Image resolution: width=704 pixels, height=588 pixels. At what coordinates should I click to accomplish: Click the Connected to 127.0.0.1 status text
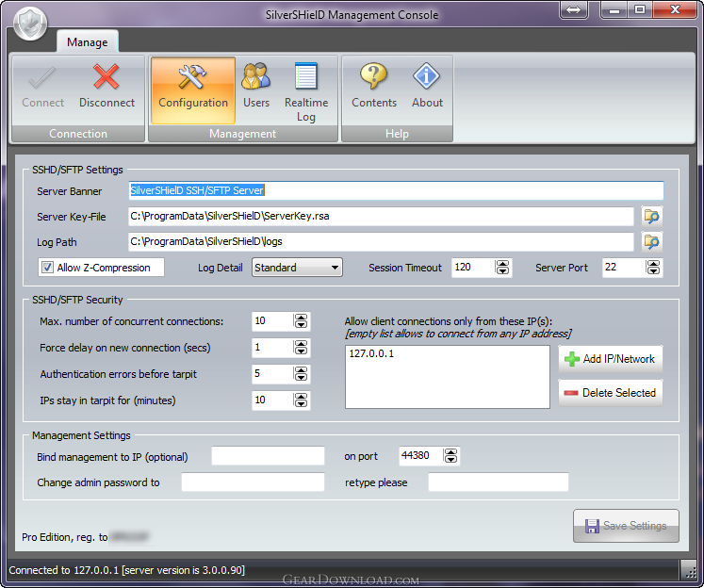click(x=126, y=570)
